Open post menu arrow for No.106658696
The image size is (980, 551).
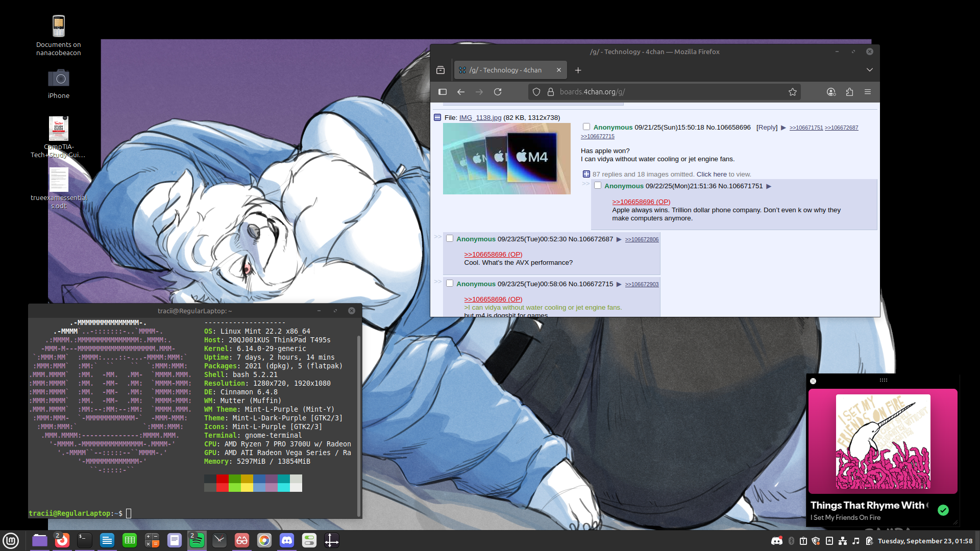[783, 128]
